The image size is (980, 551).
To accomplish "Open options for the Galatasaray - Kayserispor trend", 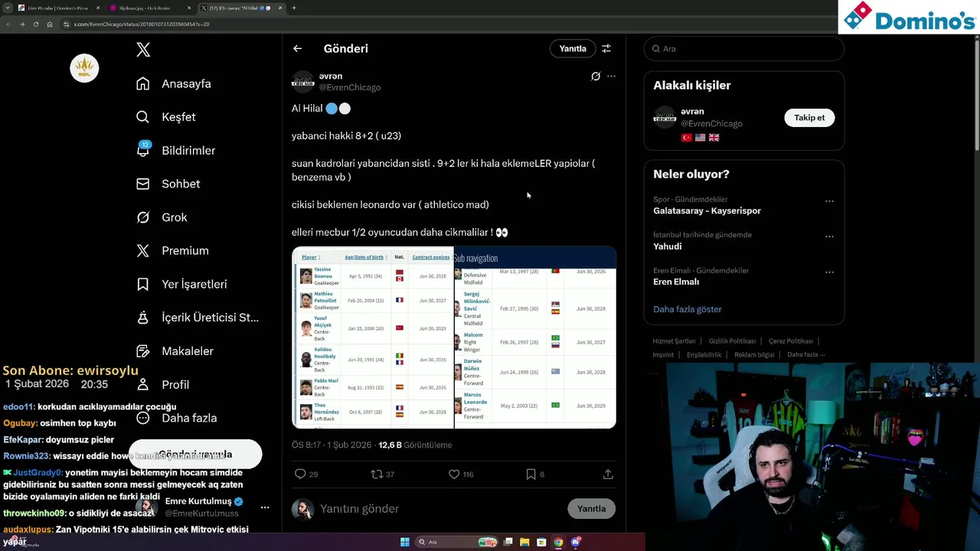I will 829,201.
